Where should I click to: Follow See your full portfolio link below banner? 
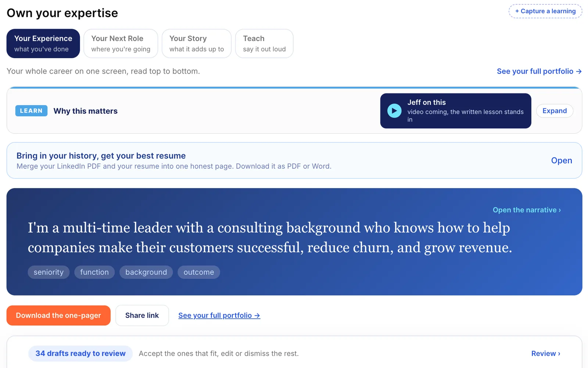219,315
